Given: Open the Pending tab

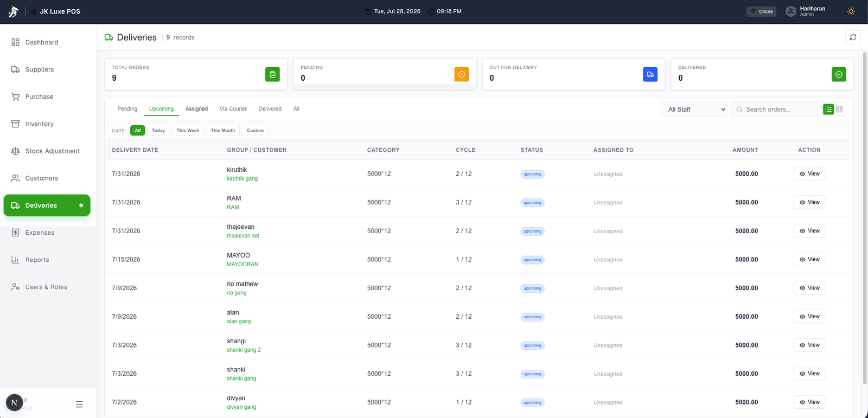Looking at the screenshot, I should 127,109.
